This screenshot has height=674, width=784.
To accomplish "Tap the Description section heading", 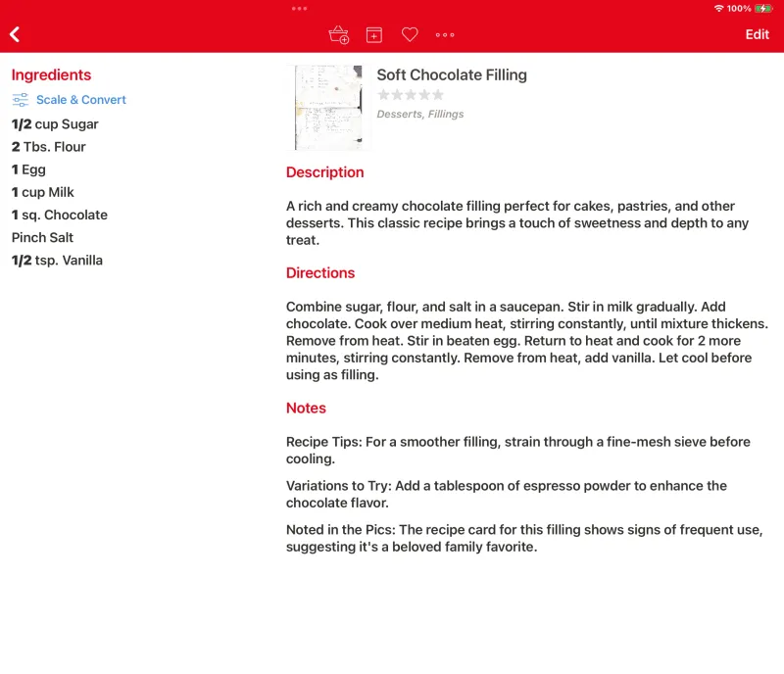I will pos(324,171).
